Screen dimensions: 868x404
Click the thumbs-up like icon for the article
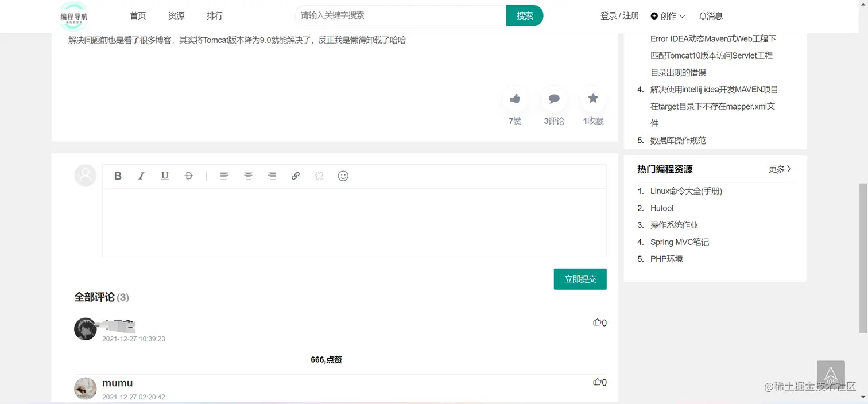(515, 99)
